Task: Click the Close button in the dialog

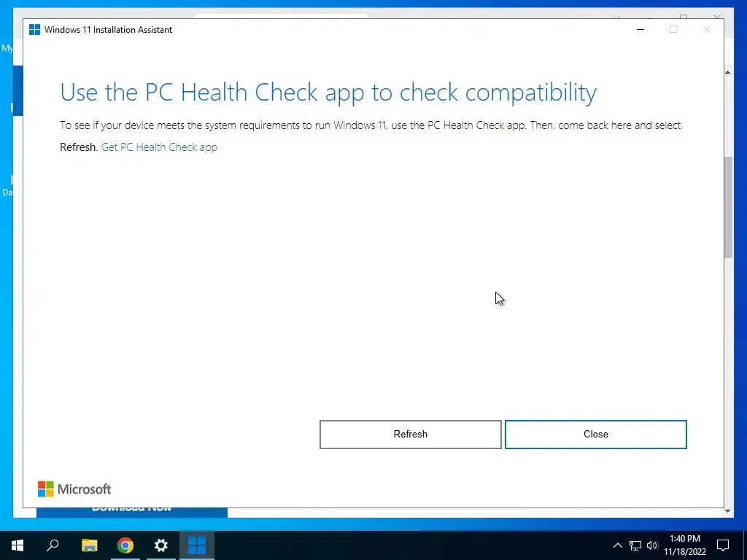Action: pyautogui.click(x=595, y=435)
